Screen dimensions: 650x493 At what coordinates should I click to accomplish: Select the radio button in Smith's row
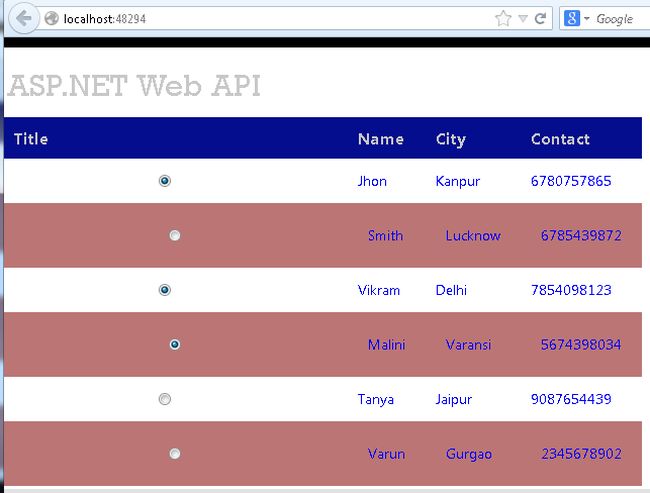(x=175, y=236)
